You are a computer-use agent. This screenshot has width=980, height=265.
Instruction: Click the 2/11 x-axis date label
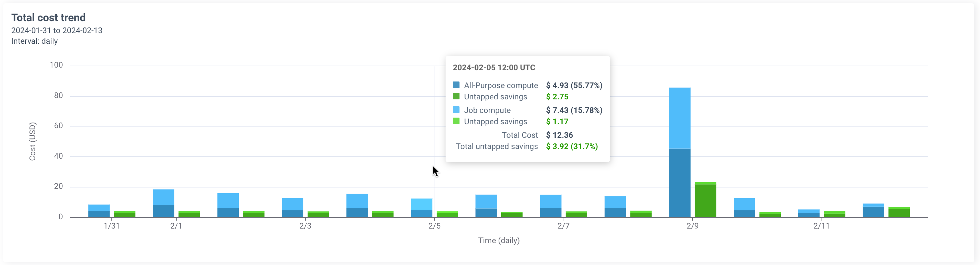[821, 226]
